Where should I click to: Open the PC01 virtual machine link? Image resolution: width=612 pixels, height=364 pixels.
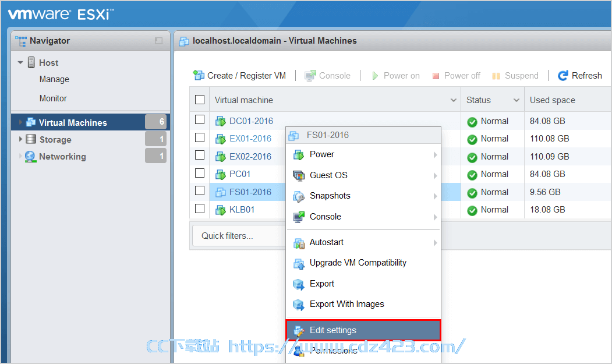240,174
